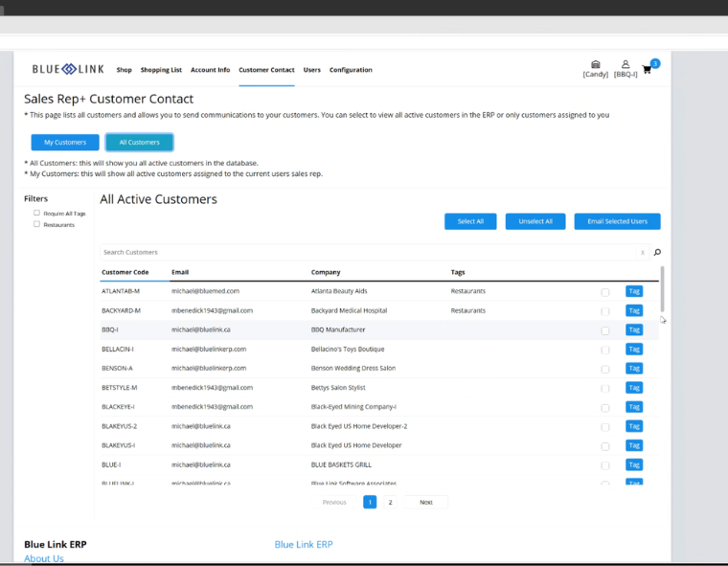Check the BELLACIN-I row checkbox
Screen dimensions: 728x566
pyautogui.click(x=605, y=351)
